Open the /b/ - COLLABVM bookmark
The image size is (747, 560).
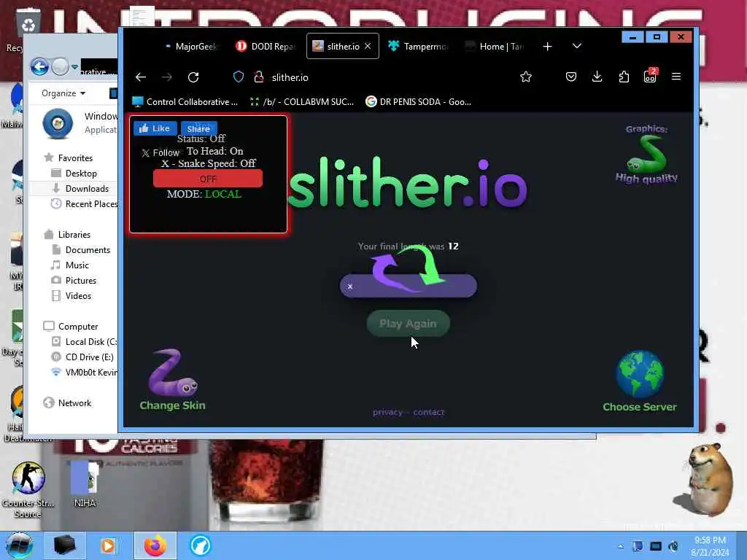(302, 102)
